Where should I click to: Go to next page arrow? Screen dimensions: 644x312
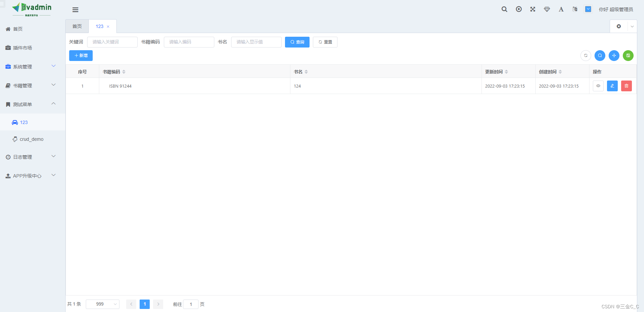pos(158,304)
